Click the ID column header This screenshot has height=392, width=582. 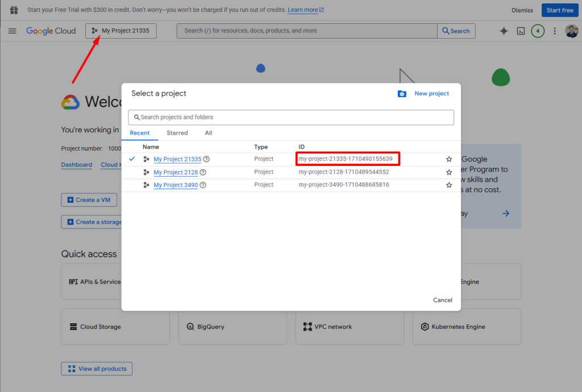coord(301,147)
